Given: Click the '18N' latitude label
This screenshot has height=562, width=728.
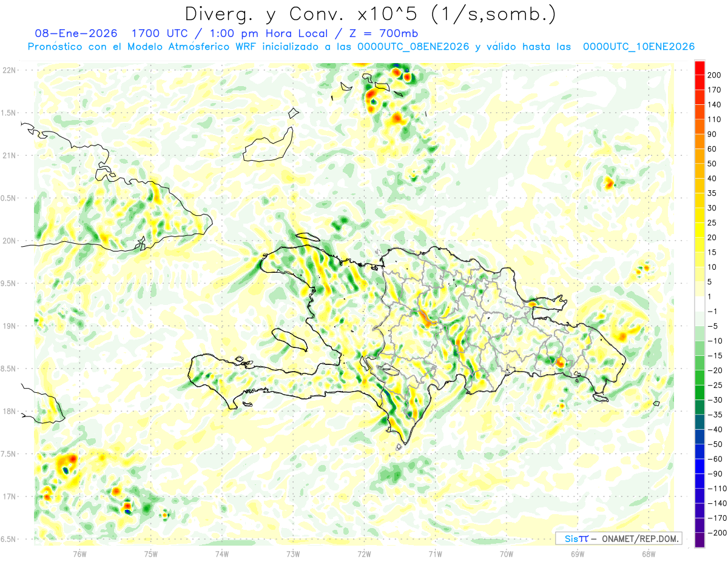Looking at the screenshot, I should coord(8,411).
